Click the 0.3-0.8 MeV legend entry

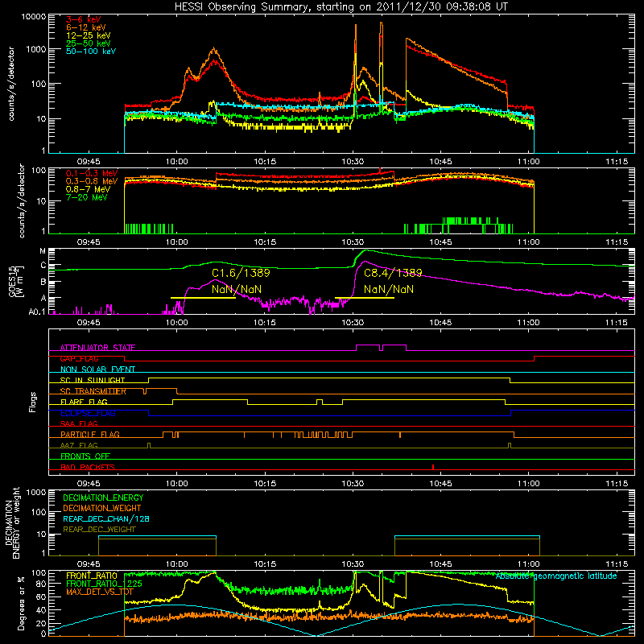tap(92, 181)
